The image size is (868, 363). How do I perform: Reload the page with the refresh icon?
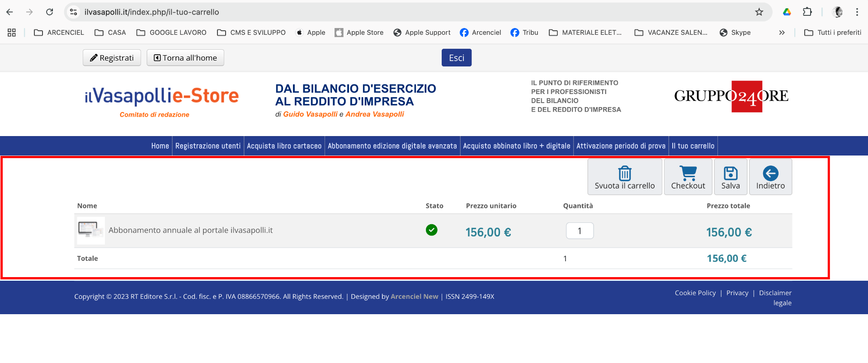[50, 12]
